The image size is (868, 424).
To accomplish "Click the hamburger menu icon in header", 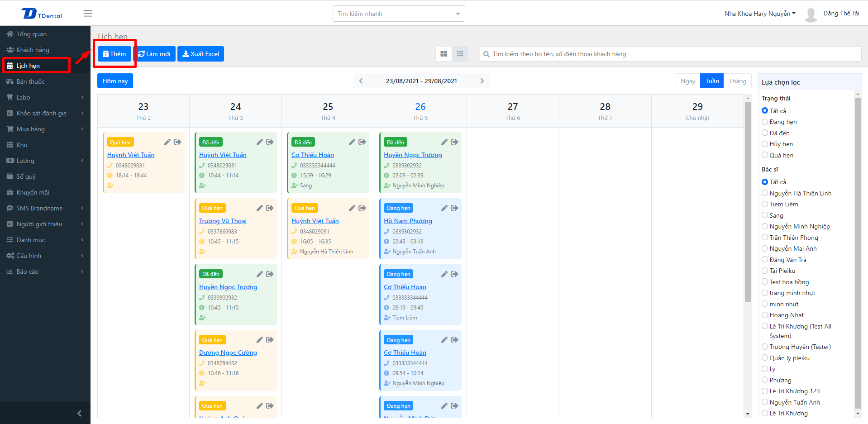I will 88,14.
